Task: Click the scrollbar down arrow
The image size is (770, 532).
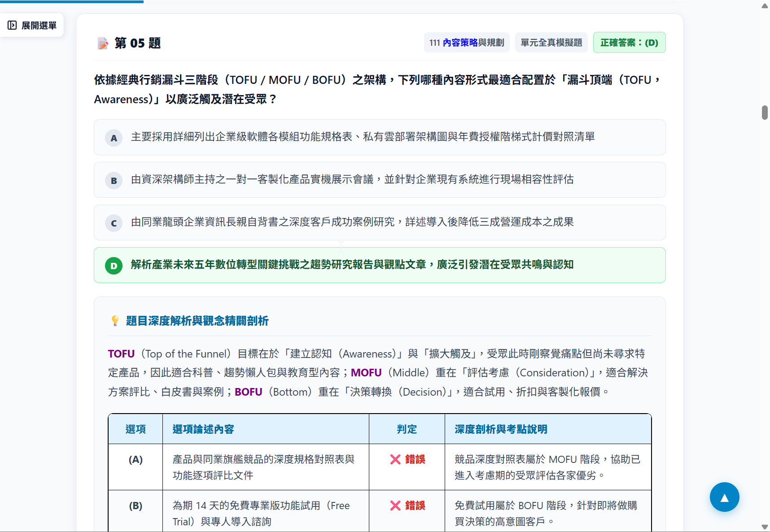Action: (x=765, y=527)
